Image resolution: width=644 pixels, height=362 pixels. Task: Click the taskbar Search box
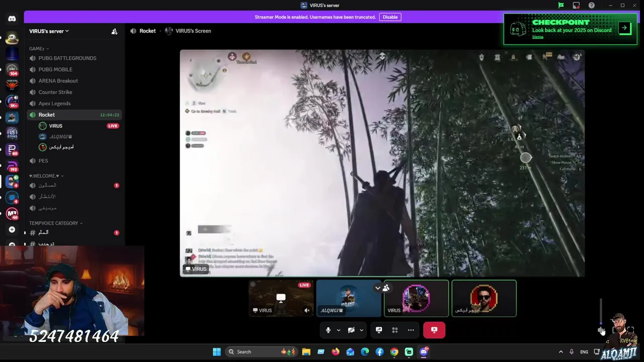click(x=261, y=352)
